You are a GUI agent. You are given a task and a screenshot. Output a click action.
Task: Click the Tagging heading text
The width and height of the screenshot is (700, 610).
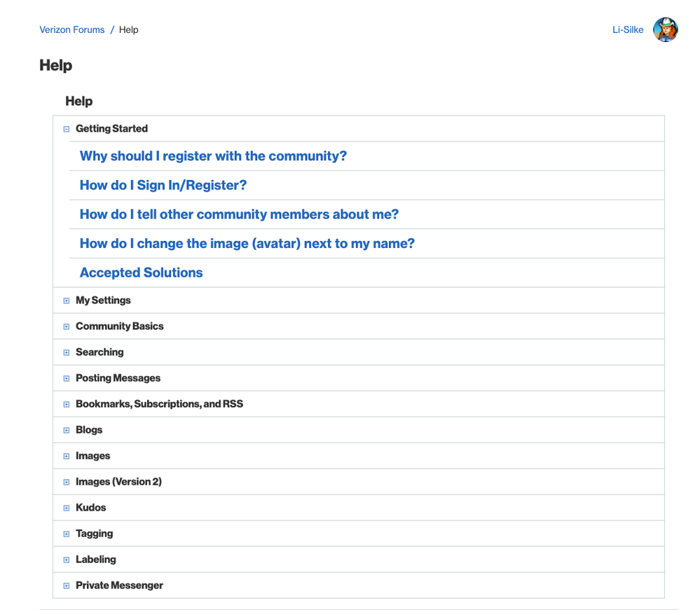(x=94, y=533)
